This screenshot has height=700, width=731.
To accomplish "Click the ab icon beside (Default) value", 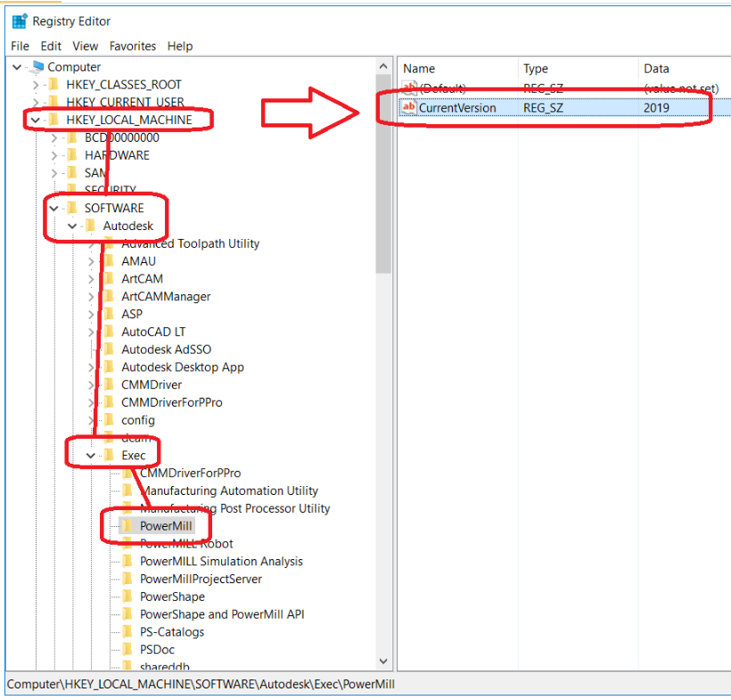I will tap(407, 87).
